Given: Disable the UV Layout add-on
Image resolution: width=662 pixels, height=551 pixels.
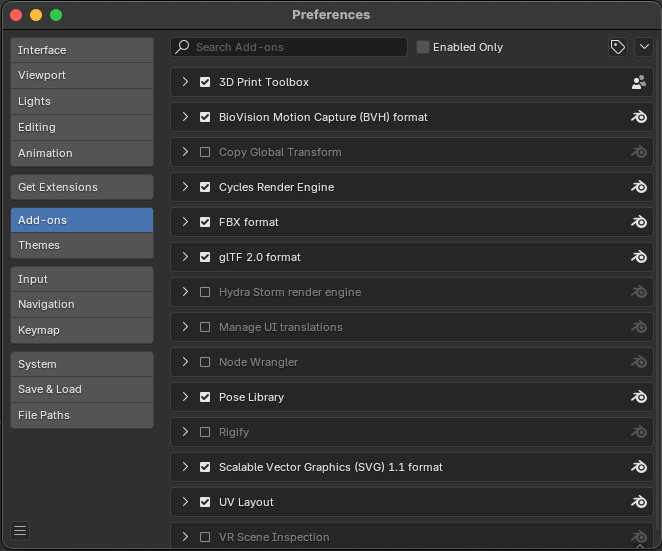Looking at the screenshot, I should pos(205,502).
